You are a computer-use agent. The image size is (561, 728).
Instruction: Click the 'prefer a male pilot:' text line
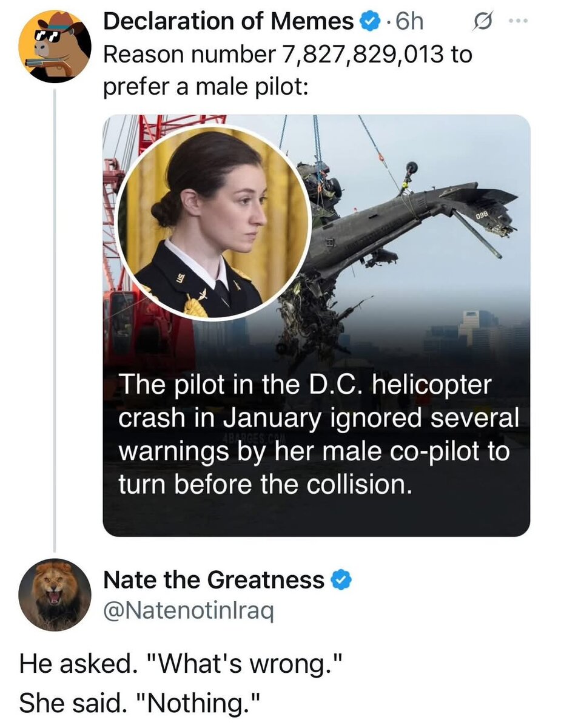(207, 87)
